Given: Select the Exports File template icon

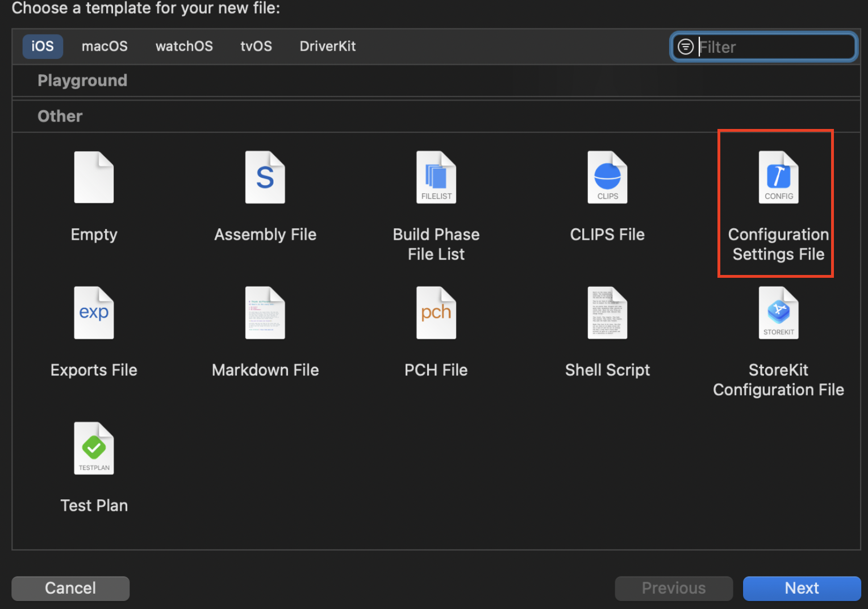Looking at the screenshot, I should [x=94, y=313].
